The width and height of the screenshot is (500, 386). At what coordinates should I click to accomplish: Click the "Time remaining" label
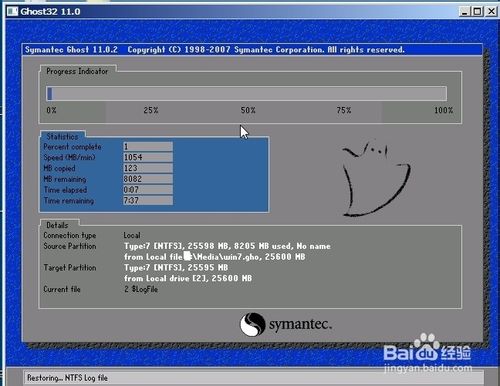coord(69,201)
